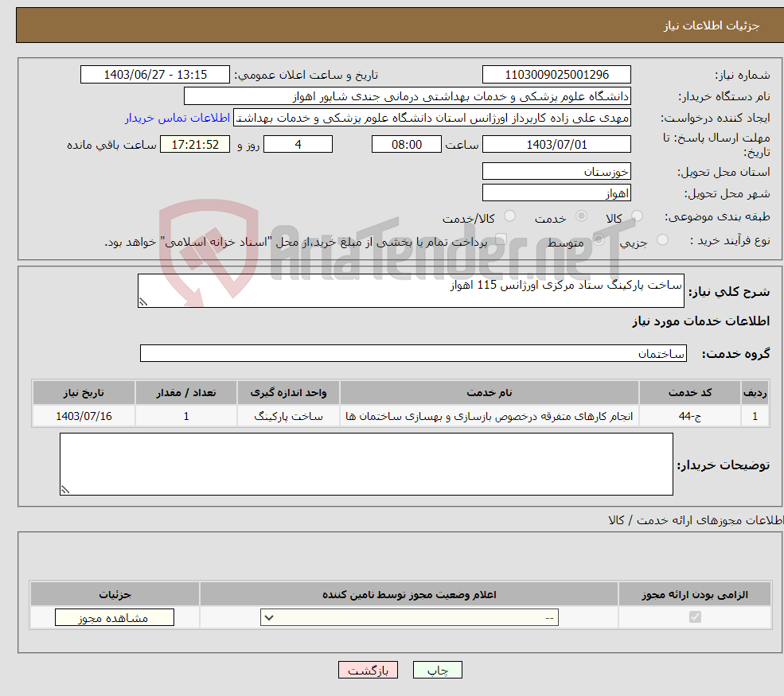
Task: Click the announcement date field 1403/06/27 - 13:15
Action: click(x=155, y=75)
